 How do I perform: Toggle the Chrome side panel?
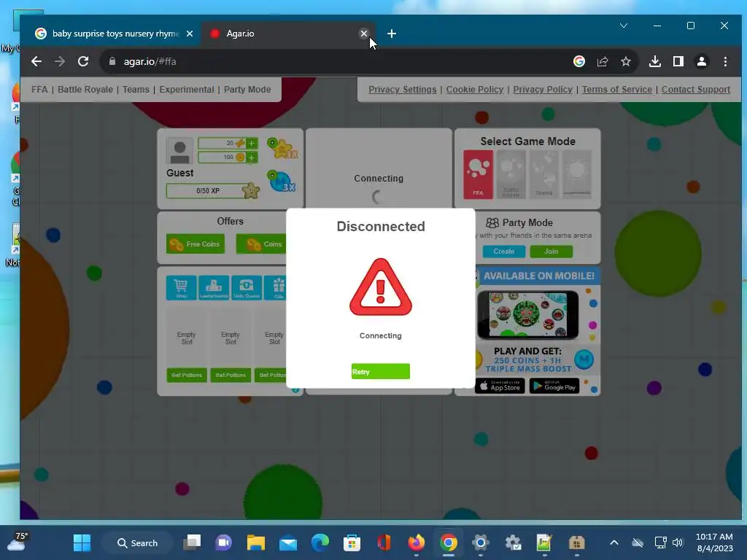tap(678, 61)
